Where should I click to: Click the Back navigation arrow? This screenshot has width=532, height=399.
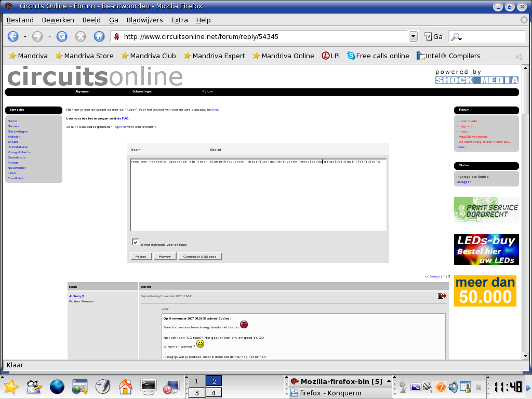click(13, 36)
